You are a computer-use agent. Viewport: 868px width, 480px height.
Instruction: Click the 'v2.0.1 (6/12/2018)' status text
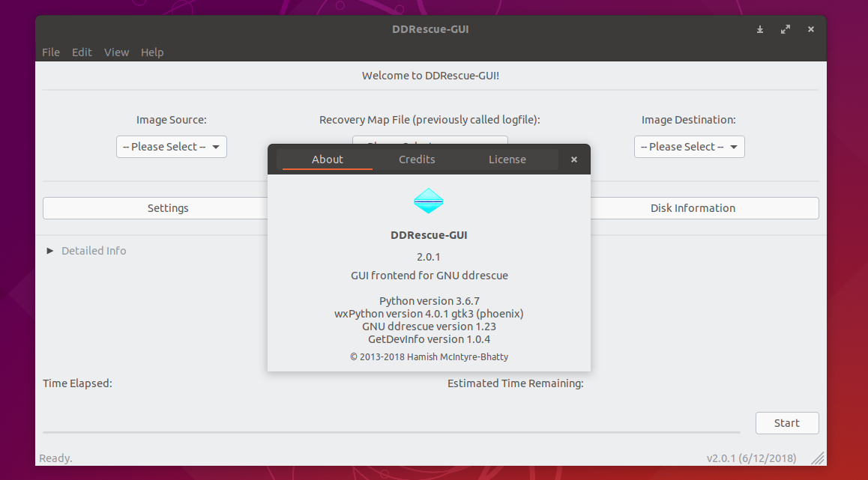tap(751, 458)
